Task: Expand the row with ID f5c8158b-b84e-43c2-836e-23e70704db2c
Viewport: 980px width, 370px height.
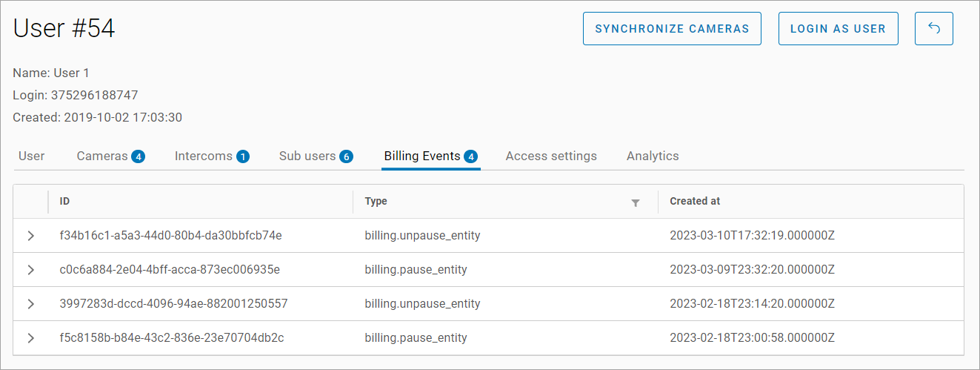Action: [30, 338]
